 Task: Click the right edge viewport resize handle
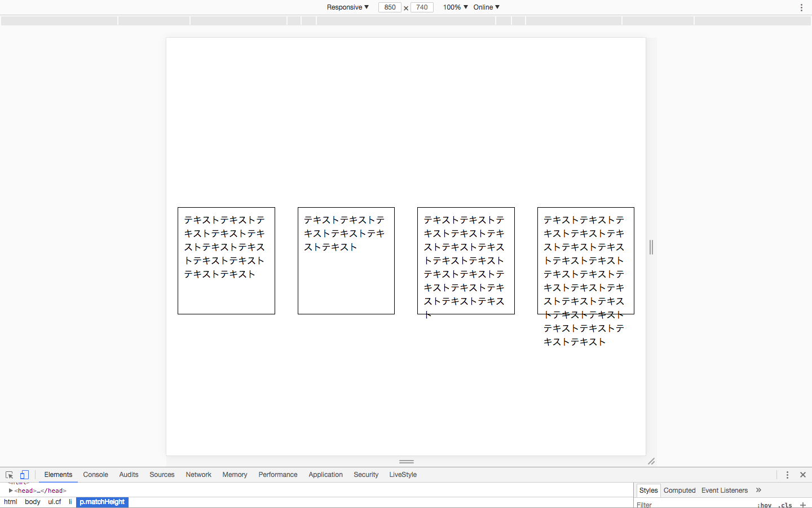coord(651,247)
